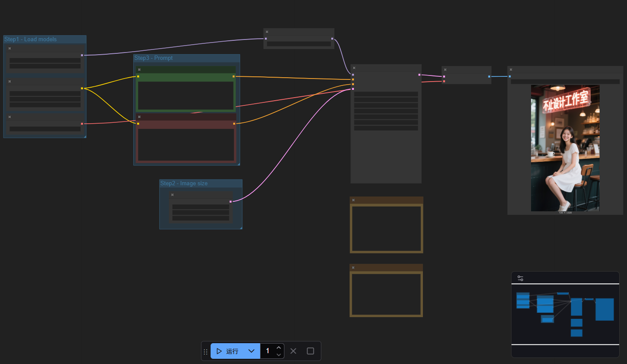Click collapse dot of the image preview node
Screen dimensions: 627x364
click(x=511, y=69)
